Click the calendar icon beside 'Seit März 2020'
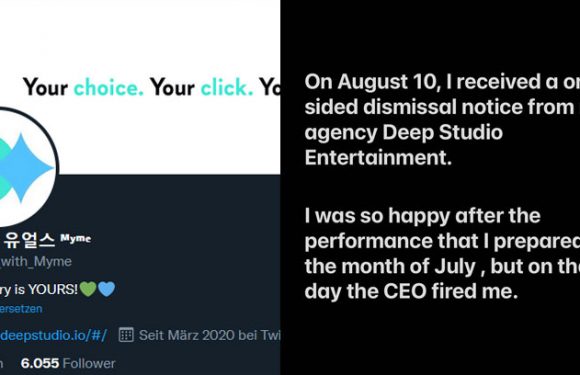580x375 pixels. click(126, 335)
